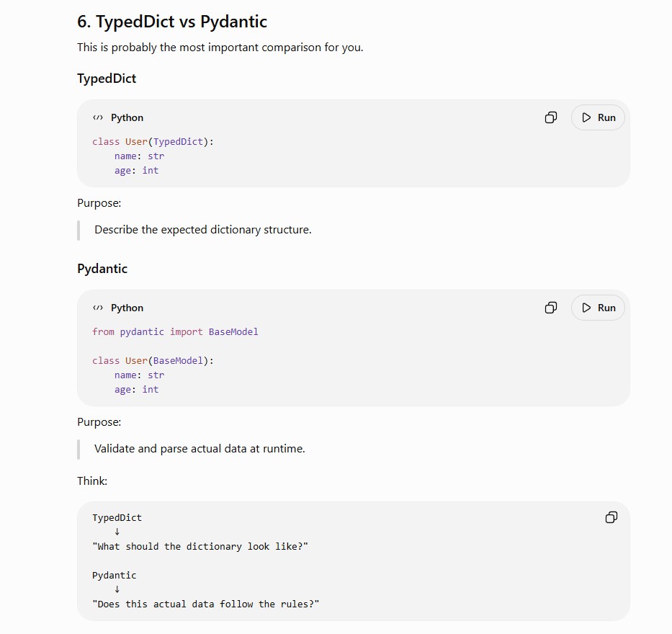Select the TypedDict subheading

[107, 79]
